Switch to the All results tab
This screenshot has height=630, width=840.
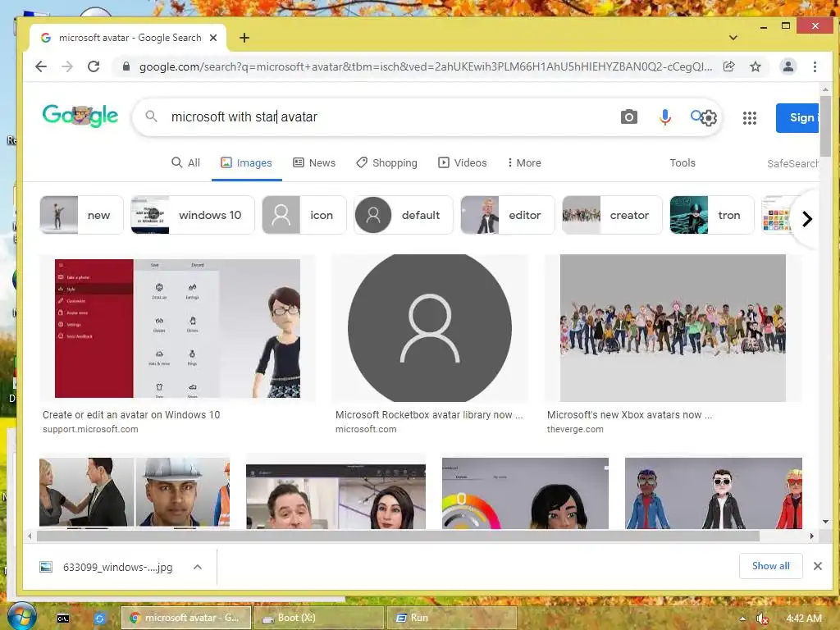pyautogui.click(x=186, y=162)
